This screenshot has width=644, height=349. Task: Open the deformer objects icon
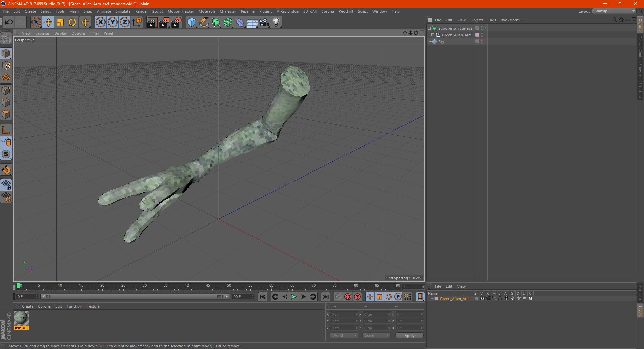point(240,22)
